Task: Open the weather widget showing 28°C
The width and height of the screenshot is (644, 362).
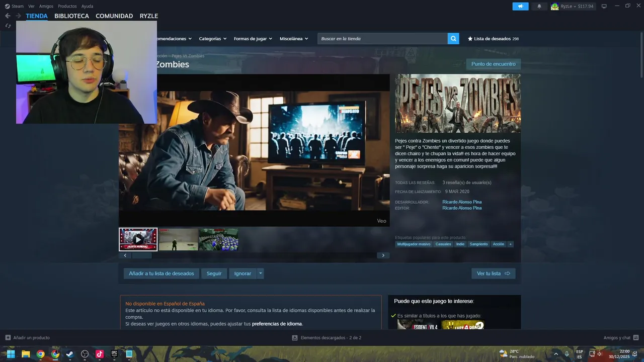Action: [517, 354]
